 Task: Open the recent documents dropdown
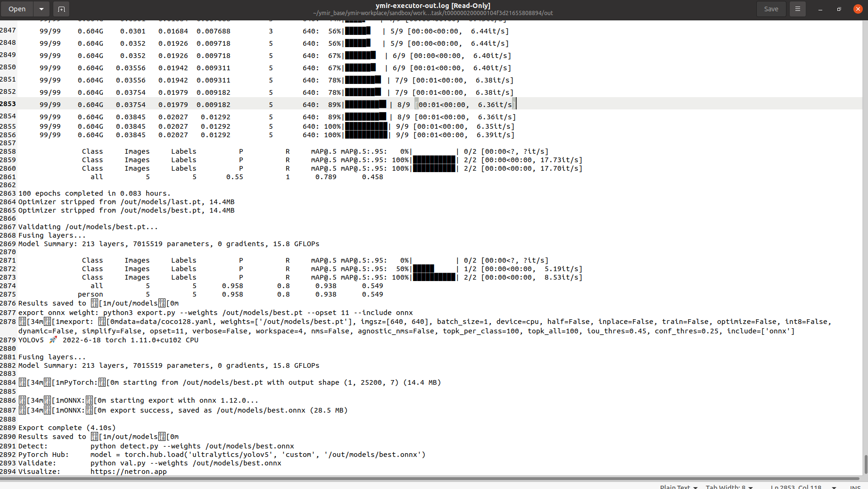[41, 8]
